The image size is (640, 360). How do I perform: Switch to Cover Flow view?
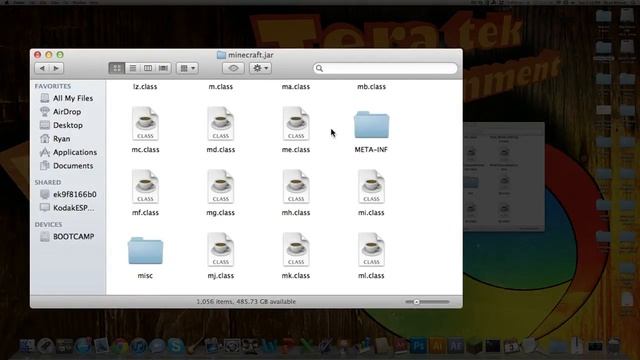pyautogui.click(x=163, y=68)
